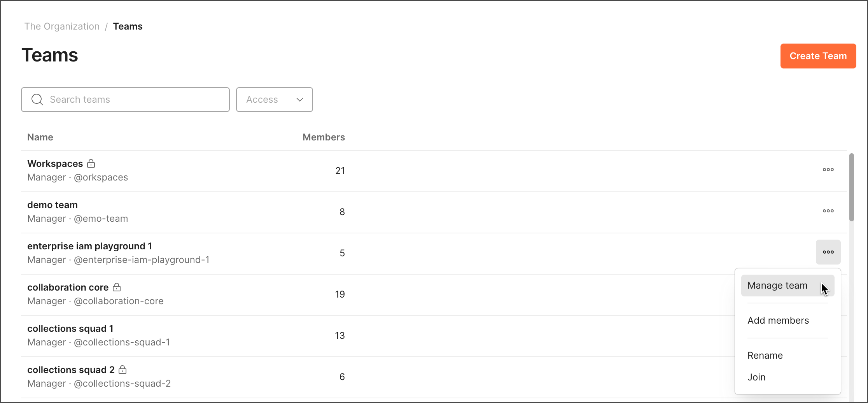The width and height of the screenshot is (868, 403).
Task: Select Rename in the open menu
Action: pyautogui.click(x=765, y=355)
